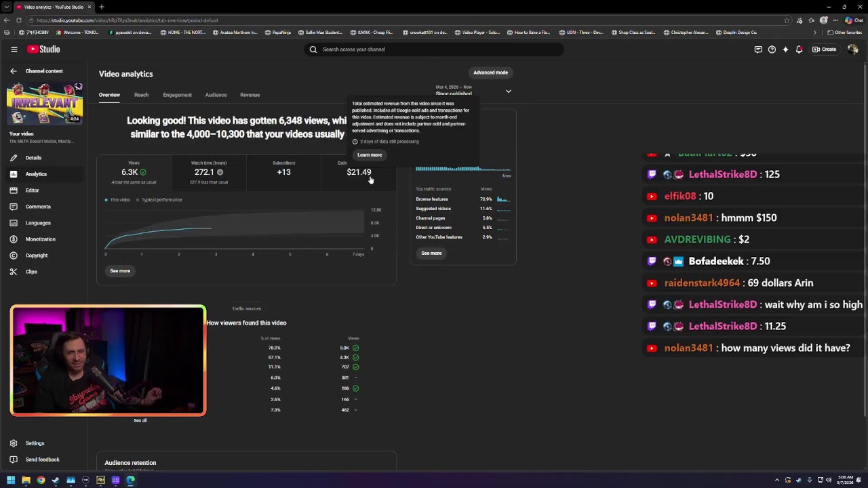Open the channel avatar menu
Viewport: 868px width, 488px height.
(852, 49)
